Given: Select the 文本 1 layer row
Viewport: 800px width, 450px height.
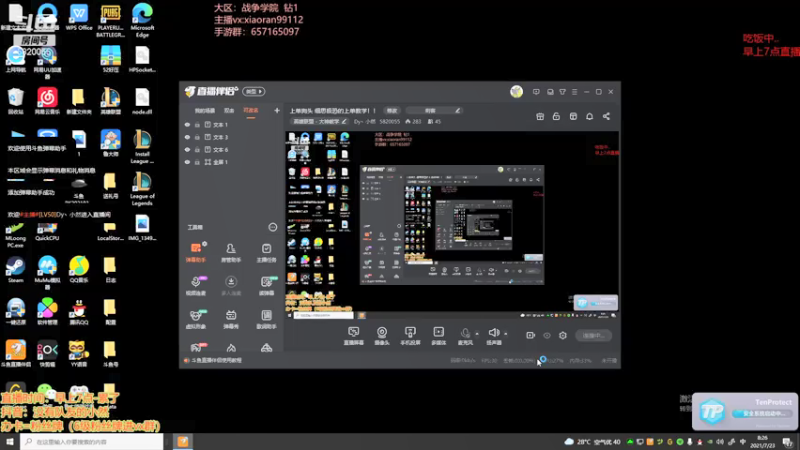Looking at the screenshot, I should tap(232, 124).
